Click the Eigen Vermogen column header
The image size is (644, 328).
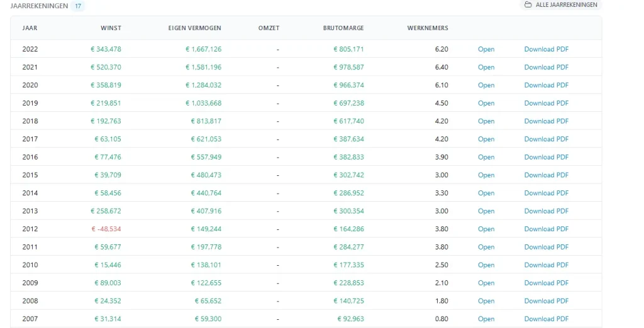coord(194,28)
